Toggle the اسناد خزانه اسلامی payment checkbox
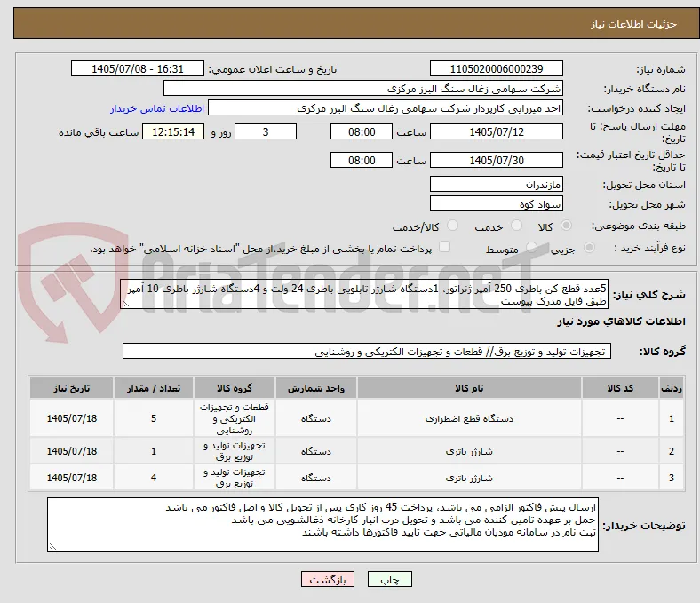Screen dimensions: 700x603 click(x=444, y=247)
